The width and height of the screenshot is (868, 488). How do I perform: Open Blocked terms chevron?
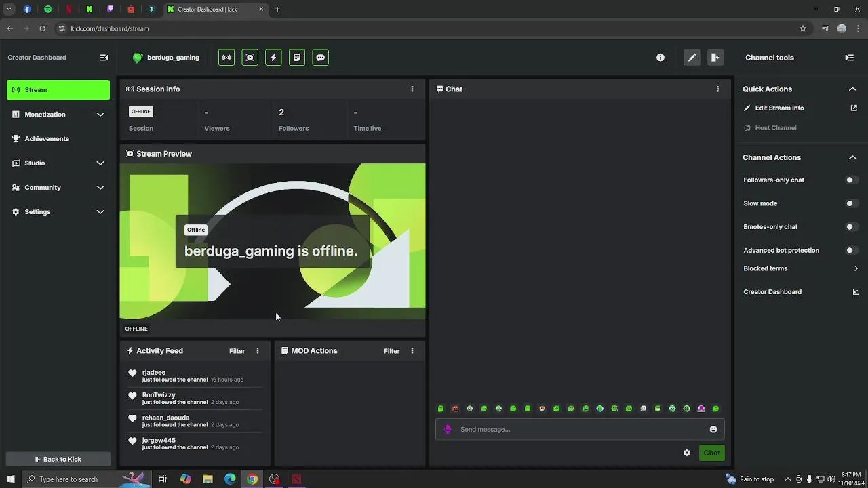(856, 268)
